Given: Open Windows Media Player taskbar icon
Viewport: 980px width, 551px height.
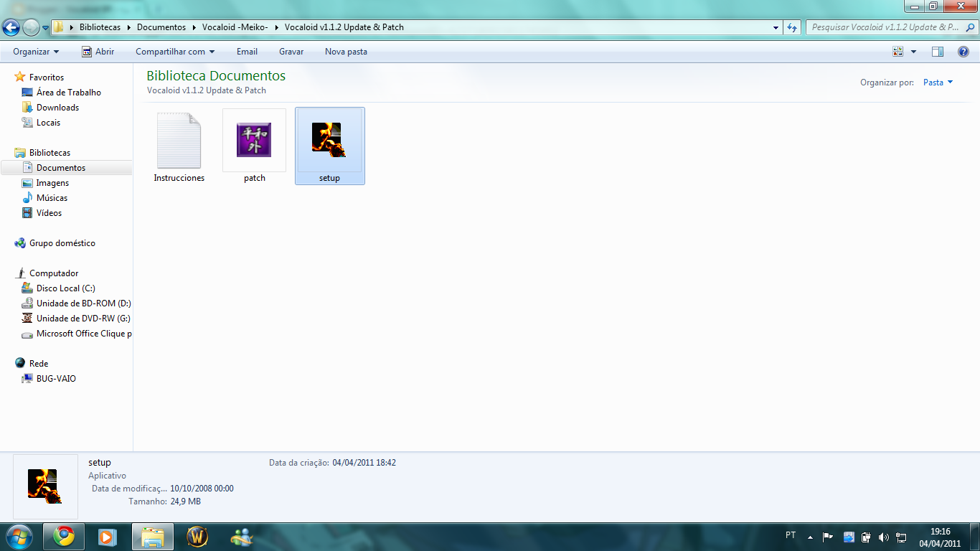Looking at the screenshot, I should tap(108, 536).
